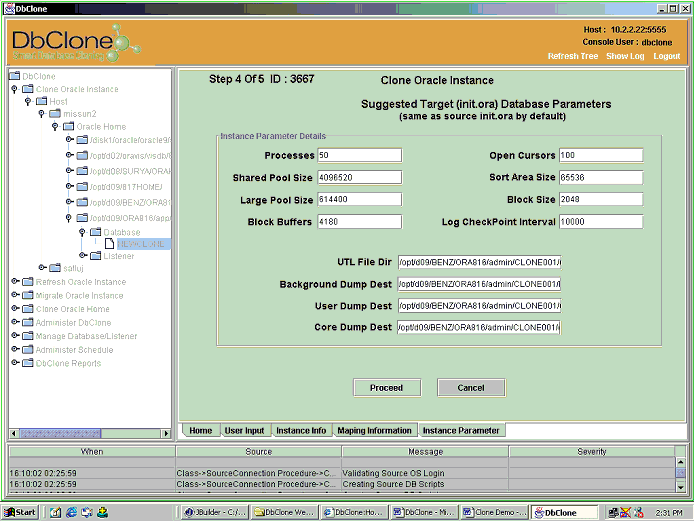The image size is (694, 521).
Task: Open the Windows Start menu
Action: pyautogui.click(x=19, y=513)
